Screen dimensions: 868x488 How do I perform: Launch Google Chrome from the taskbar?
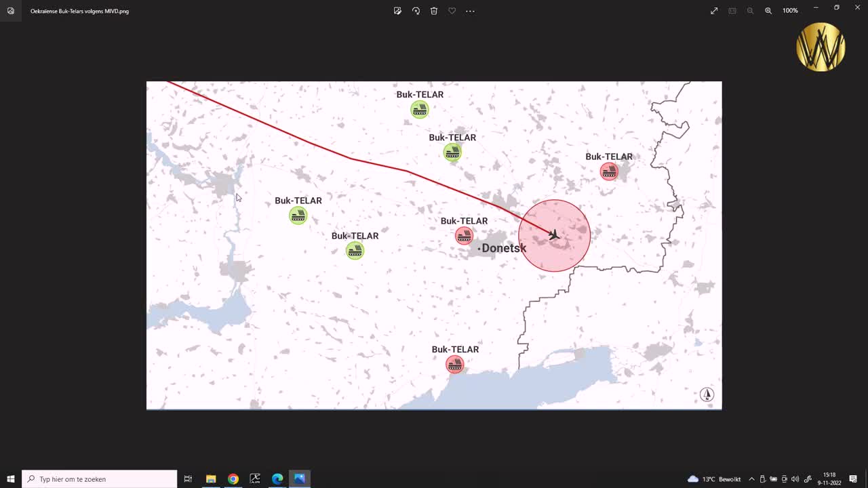(x=233, y=479)
